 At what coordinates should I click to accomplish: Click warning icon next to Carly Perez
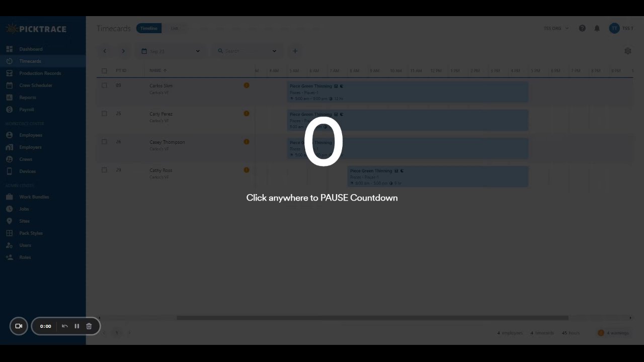pos(247,114)
